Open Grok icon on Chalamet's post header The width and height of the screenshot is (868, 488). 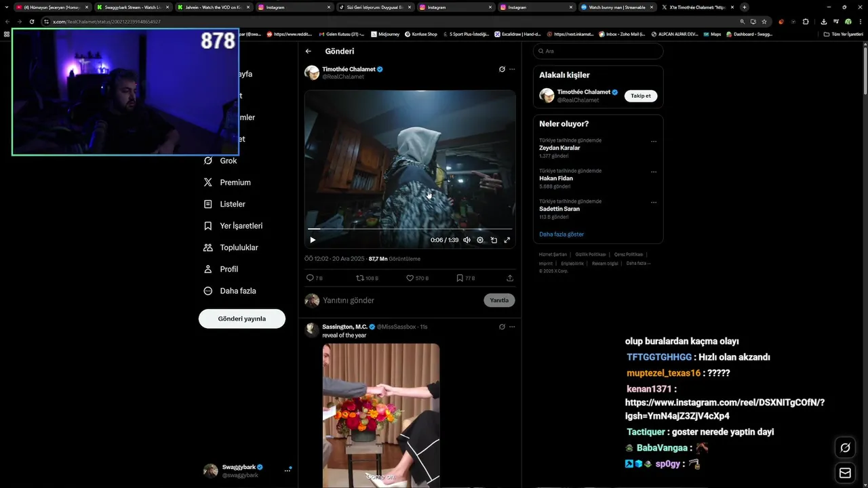click(502, 69)
